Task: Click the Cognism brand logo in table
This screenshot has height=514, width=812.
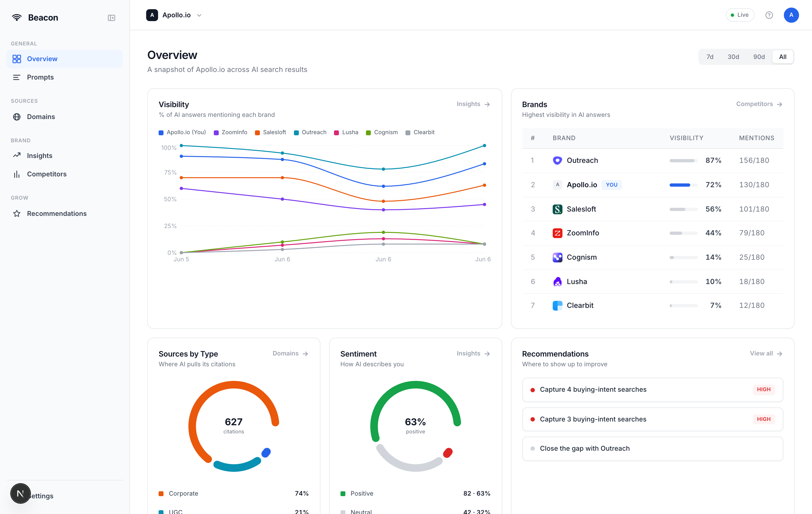Action: (557, 257)
